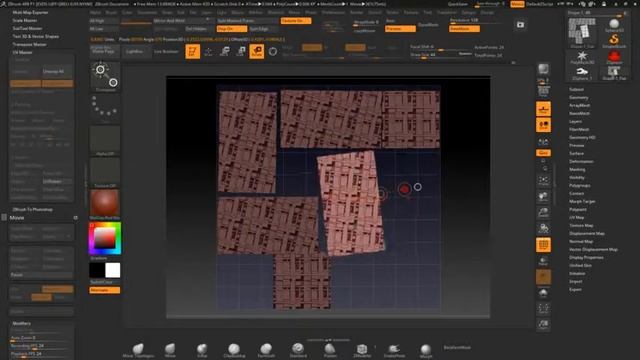The width and height of the screenshot is (640, 360).
Task: Expand the Masking section
Action: [577, 169]
